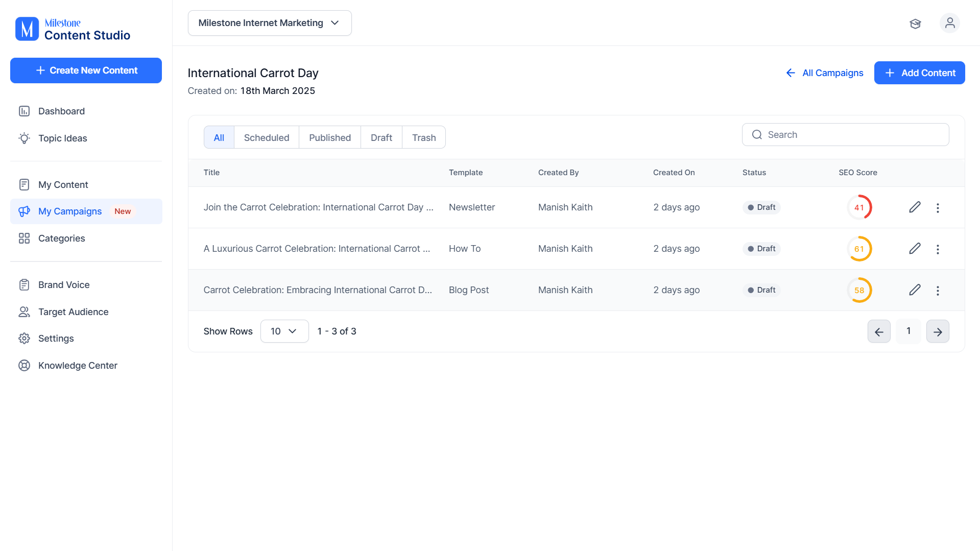This screenshot has width=980, height=551.
Task: Click the My Campaigns megaphone icon
Action: click(24, 211)
